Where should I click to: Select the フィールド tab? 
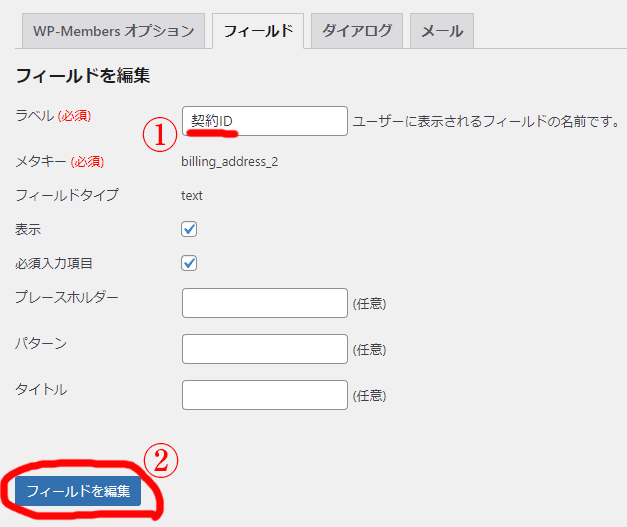(x=258, y=31)
